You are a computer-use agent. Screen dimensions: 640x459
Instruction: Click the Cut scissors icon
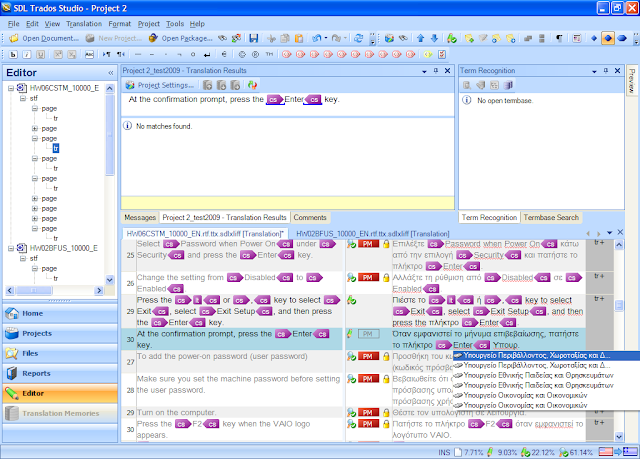coord(271,38)
